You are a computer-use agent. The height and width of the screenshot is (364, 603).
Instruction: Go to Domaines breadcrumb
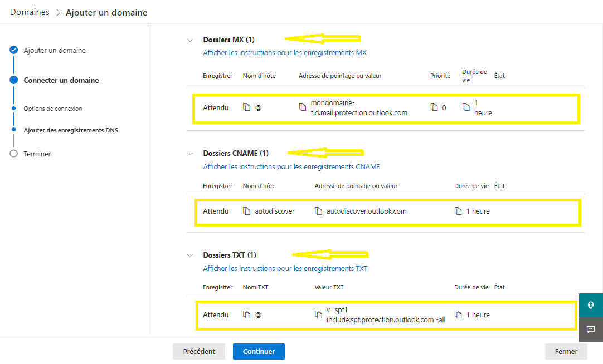coord(30,12)
